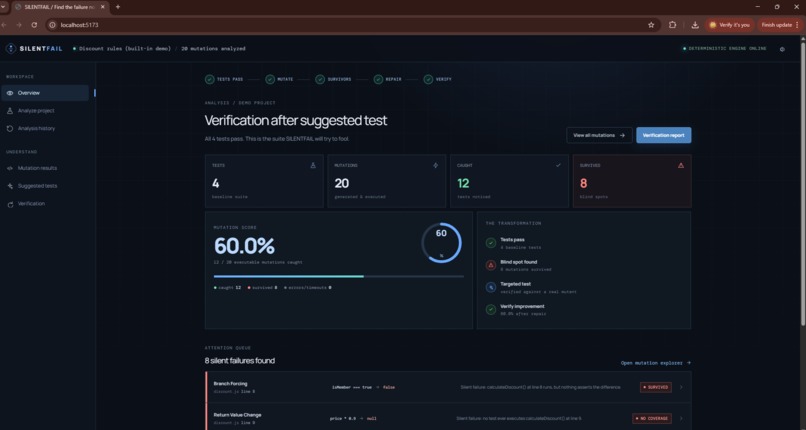Click the Tests Pass step check icon
The height and width of the screenshot is (430, 806).
209,79
